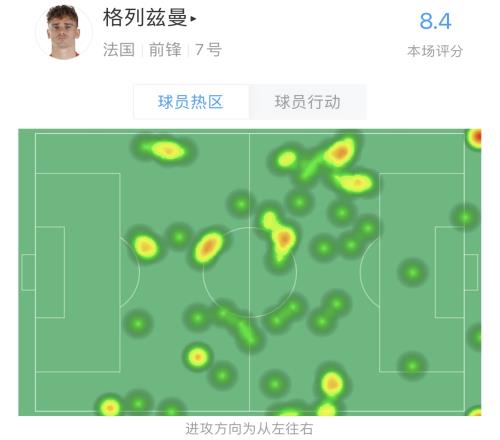Click the center circle of the pitch

coord(249,272)
